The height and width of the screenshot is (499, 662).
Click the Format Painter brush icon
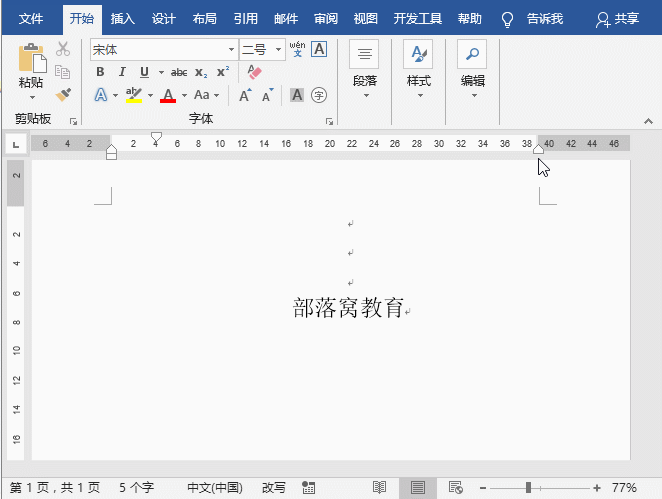63,94
